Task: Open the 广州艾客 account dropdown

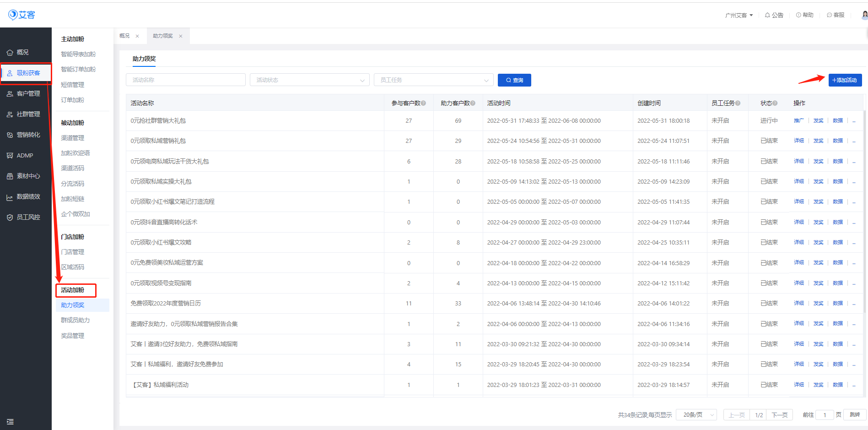Action: (x=739, y=15)
